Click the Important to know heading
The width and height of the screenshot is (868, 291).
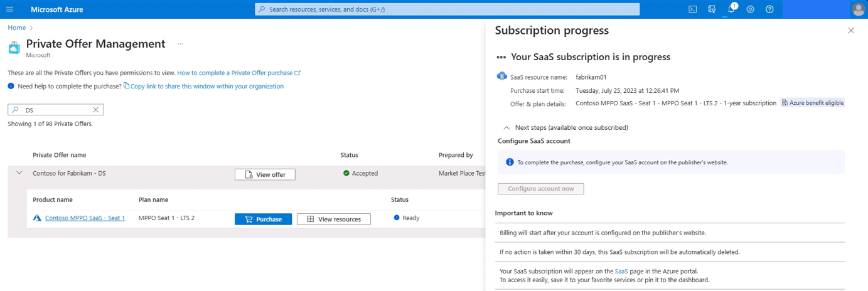524,213
